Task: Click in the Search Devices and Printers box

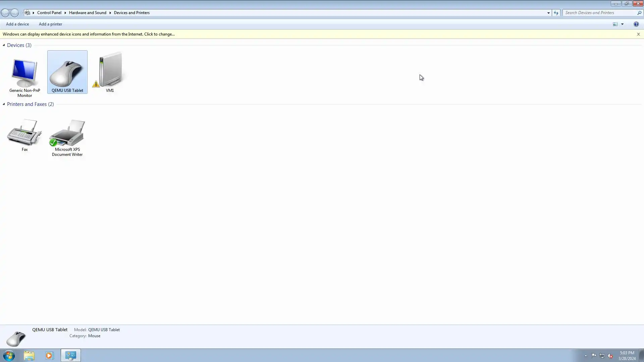Action: (599, 13)
